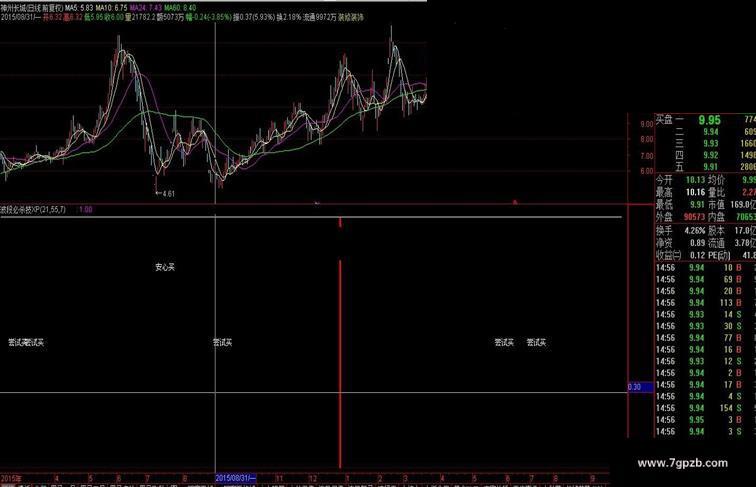The height and width of the screenshot is (487, 756).
Task: Click the 流通 3.78亿 float value in quote panel
Action: (732, 243)
